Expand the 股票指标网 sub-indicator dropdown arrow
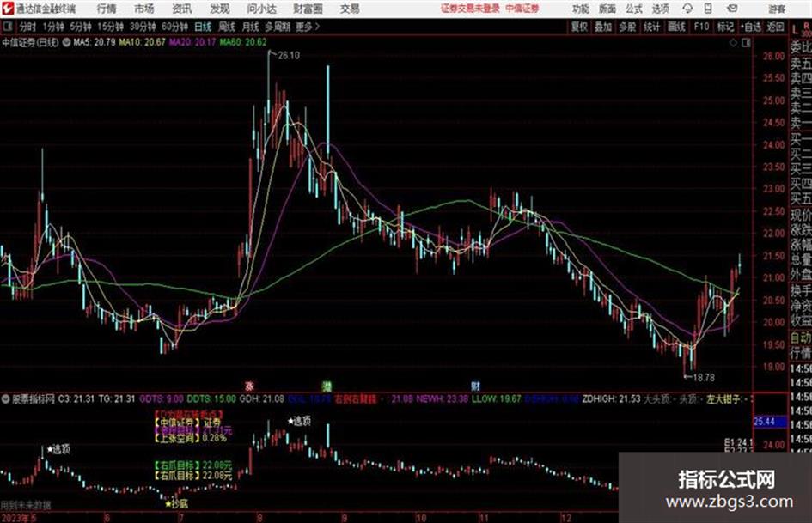Viewport: 812px width, 523px height. click(x=6, y=399)
